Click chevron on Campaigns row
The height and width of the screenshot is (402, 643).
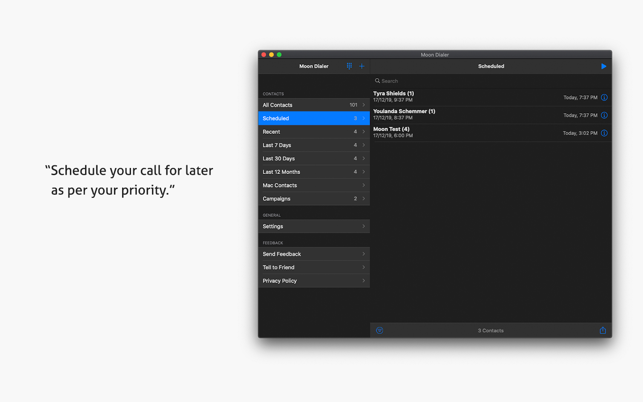click(x=363, y=199)
